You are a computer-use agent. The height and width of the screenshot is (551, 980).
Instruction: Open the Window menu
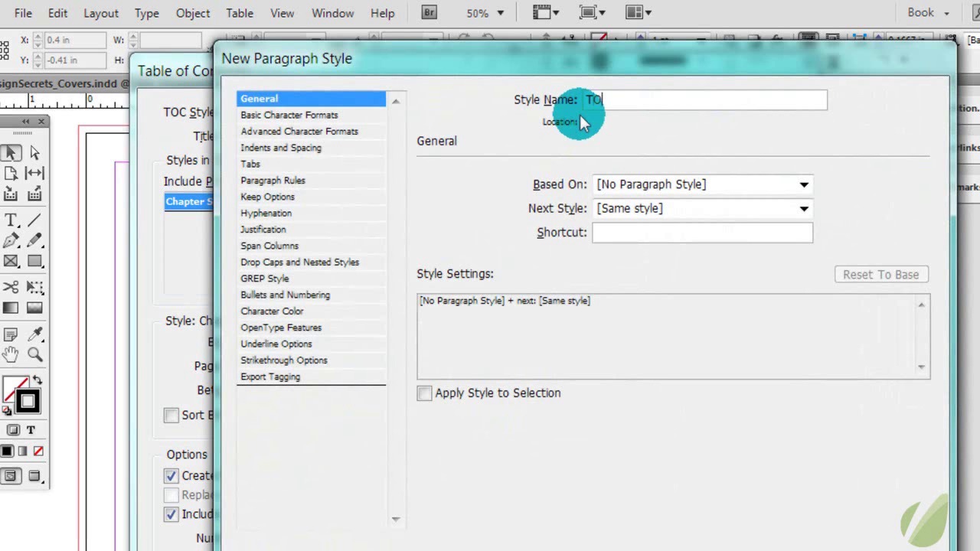(332, 13)
